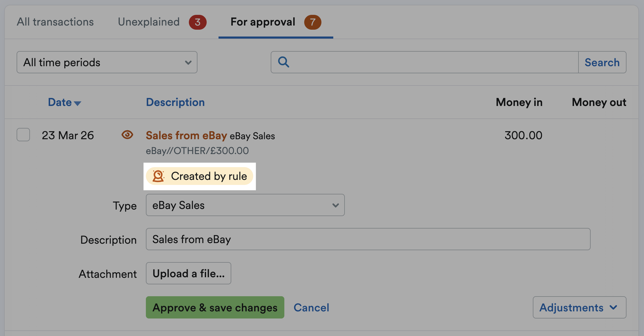The width and height of the screenshot is (644, 336).
Task: Switch to All transactions tab
Action: coord(55,22)
